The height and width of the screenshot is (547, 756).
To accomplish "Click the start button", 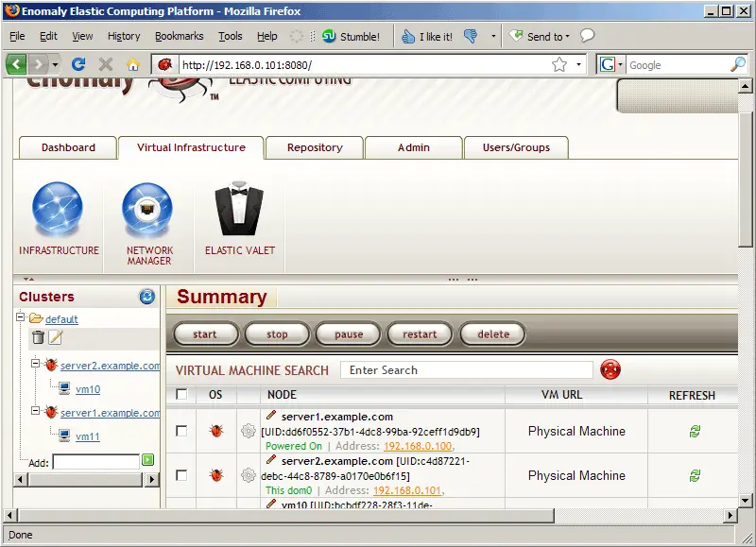I will [205, 334].
